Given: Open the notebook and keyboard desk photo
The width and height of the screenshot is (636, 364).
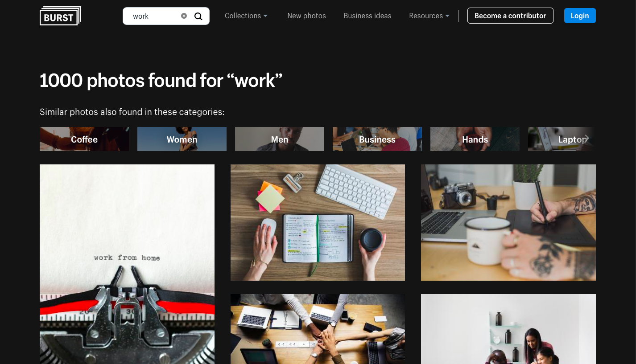Looking at the screenshot, I should click(318, 222).
